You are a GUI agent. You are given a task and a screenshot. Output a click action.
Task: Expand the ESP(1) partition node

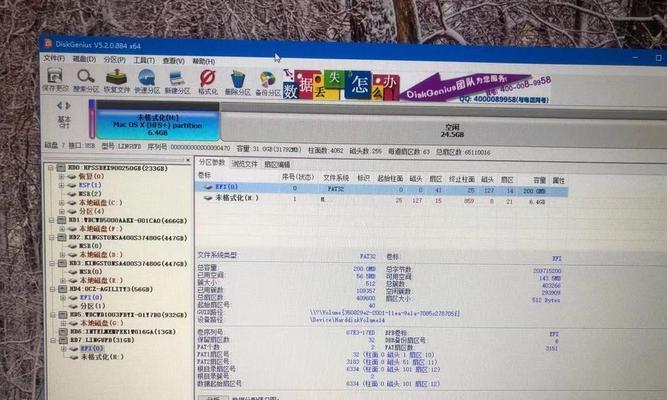coord(62,186)
